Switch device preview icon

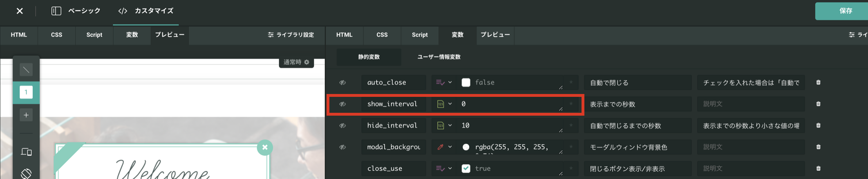tap(26, 152)
